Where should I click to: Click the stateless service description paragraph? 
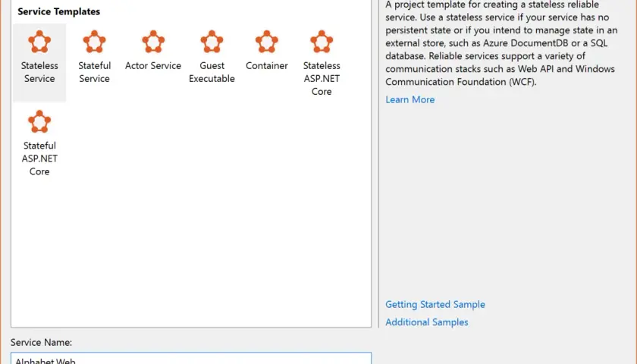(x=501, y=43)
